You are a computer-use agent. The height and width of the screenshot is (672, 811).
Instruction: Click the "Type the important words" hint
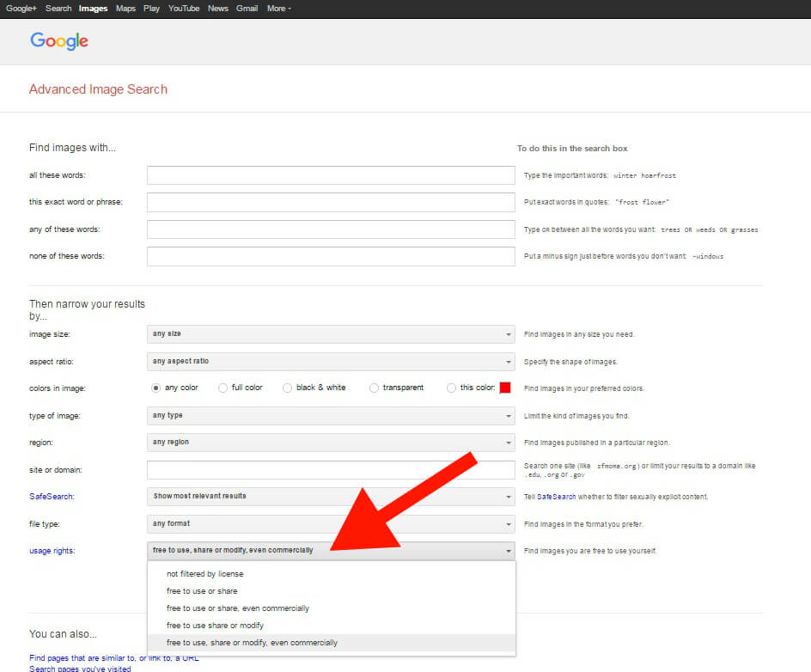[600, 176]
